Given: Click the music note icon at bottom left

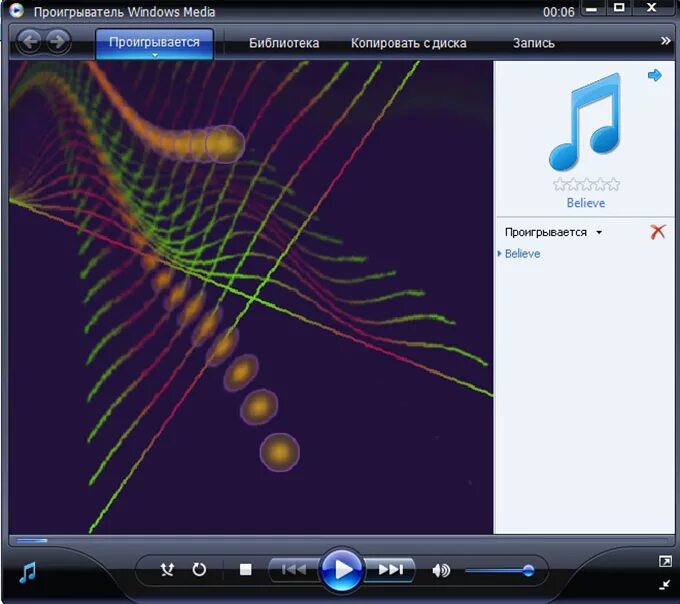Looking at the screenshot, I should 28,573.
